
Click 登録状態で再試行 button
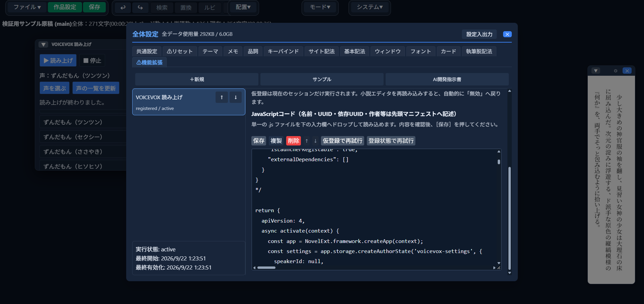[x=391, y=141]
